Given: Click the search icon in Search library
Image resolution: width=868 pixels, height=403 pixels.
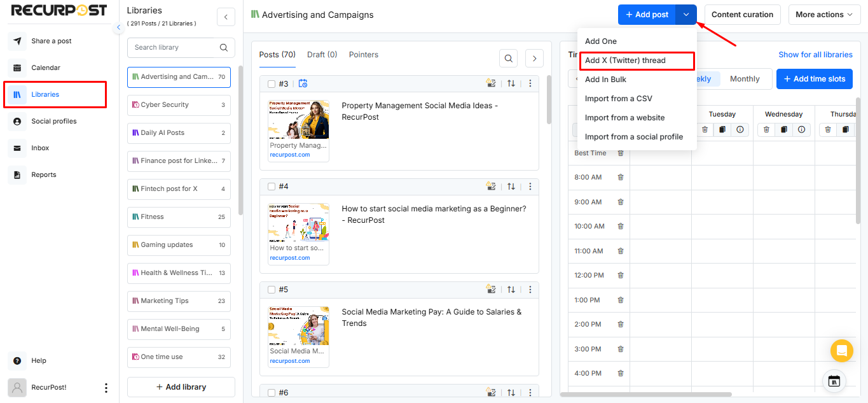Looking at the screenshot, I should 223,47.
